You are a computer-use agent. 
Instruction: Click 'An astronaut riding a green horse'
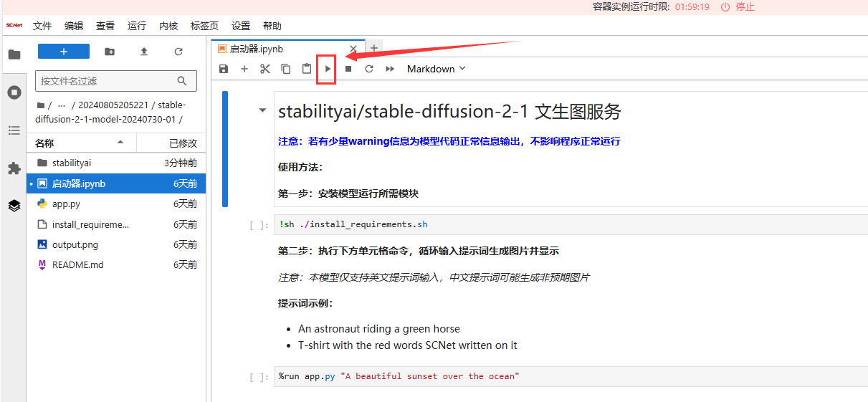379,329
